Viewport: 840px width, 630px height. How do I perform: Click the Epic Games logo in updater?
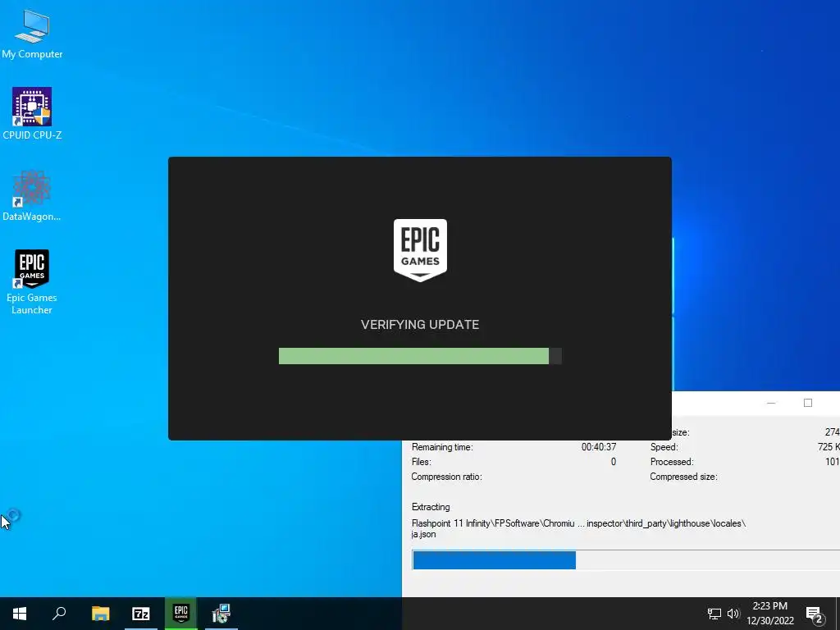coord(420,249)
